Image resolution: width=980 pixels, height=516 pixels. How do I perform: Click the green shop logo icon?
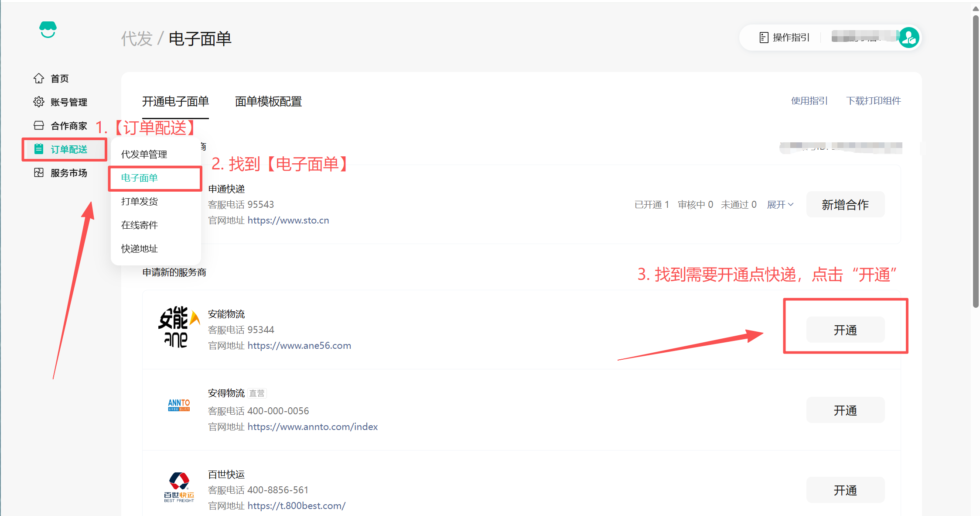(x=48, y=30)
